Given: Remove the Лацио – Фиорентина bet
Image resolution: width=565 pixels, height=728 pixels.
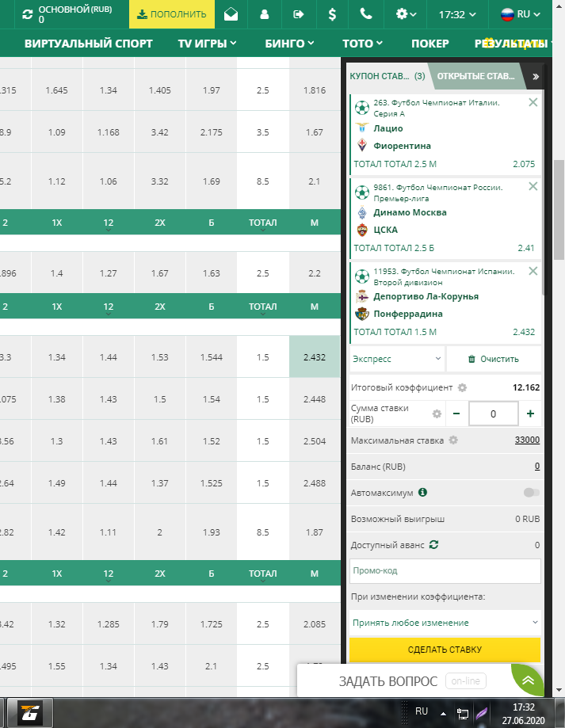Looking at the screenshot, I should pos(533,102).
